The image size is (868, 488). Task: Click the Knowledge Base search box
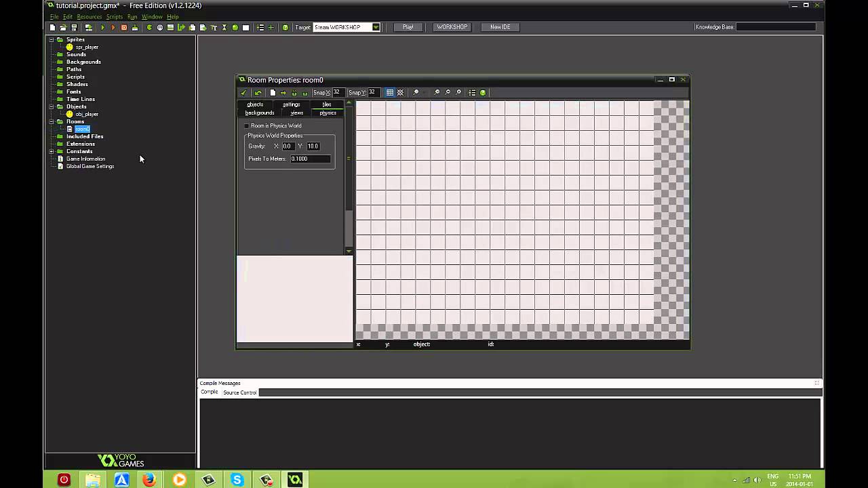point(776,27)
